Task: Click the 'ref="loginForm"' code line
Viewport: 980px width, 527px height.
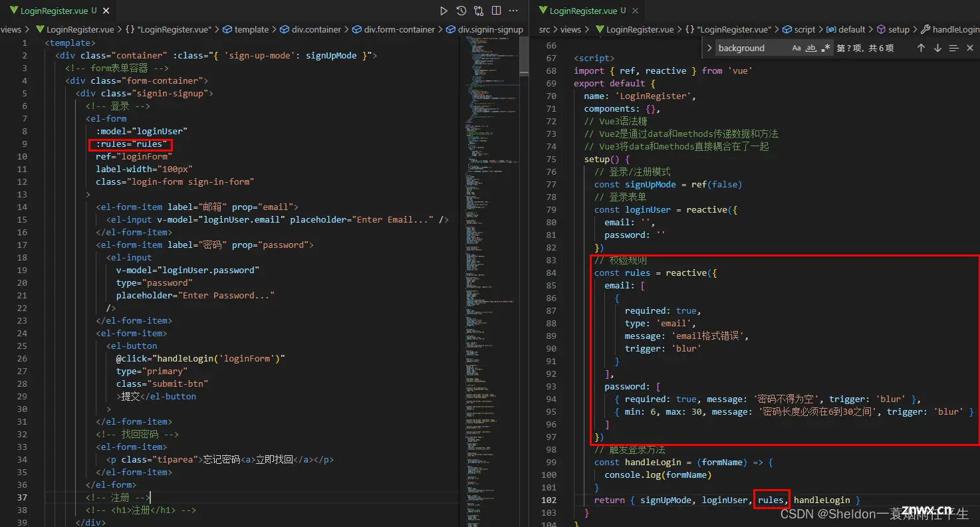Action: [134, 156]
